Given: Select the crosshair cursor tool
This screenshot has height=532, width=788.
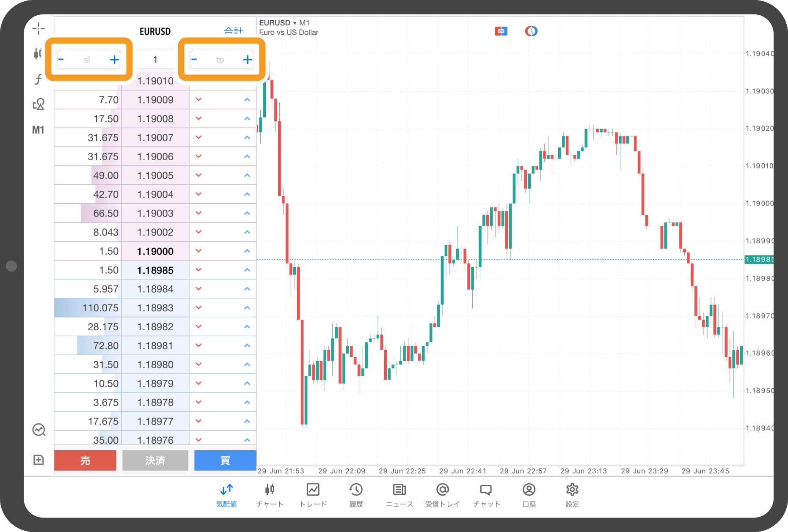Looking at the screenshot, I should pyautogui.click(x=39, y=29).
